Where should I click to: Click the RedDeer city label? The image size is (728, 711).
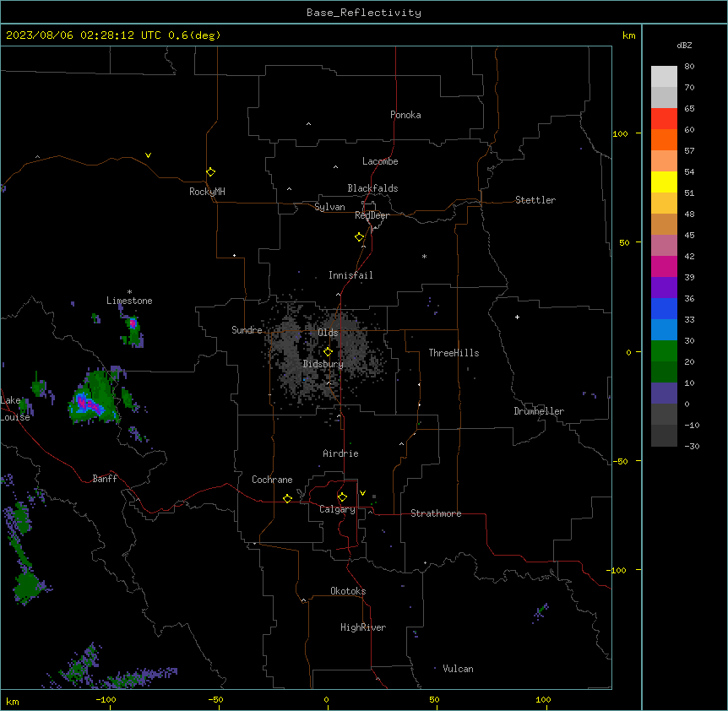[372, 215]
